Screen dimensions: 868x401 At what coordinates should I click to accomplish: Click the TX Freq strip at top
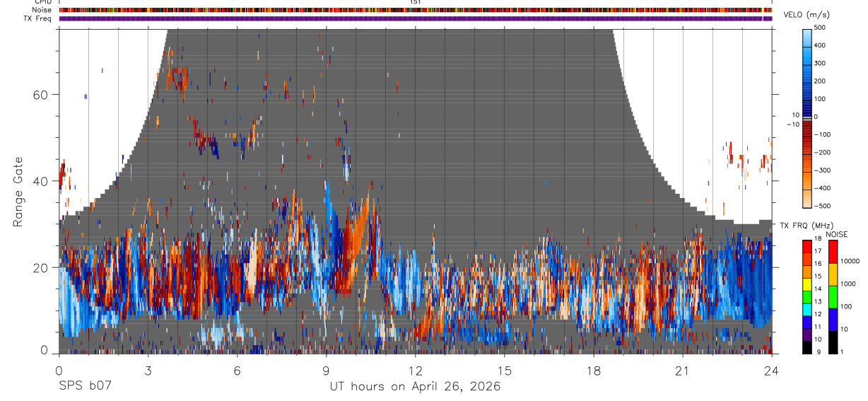415,18
